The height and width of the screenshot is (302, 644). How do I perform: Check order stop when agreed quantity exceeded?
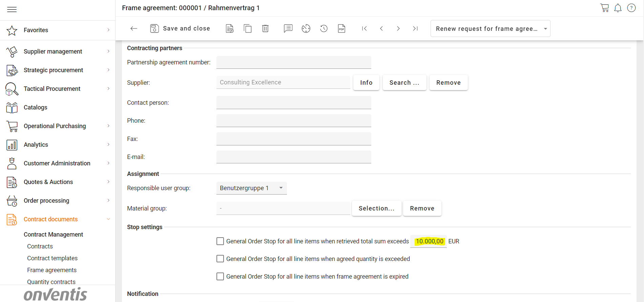tap(220, 259)
